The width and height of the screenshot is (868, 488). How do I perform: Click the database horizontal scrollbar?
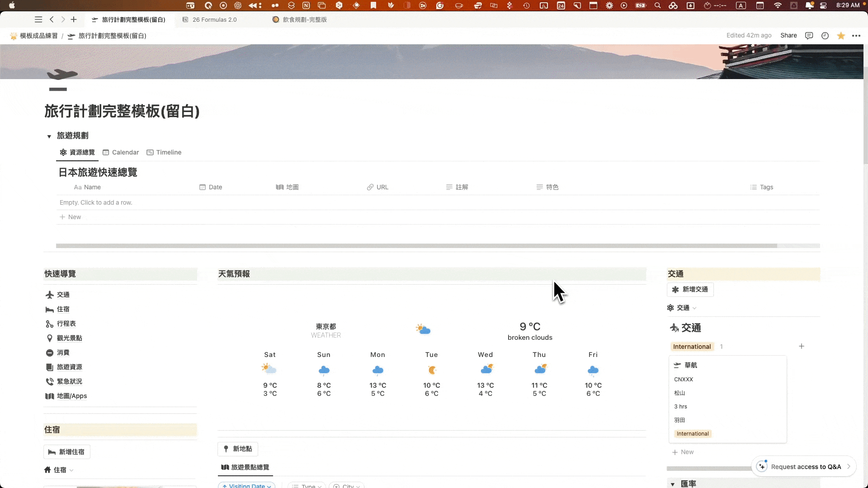(x=416, y=246)
